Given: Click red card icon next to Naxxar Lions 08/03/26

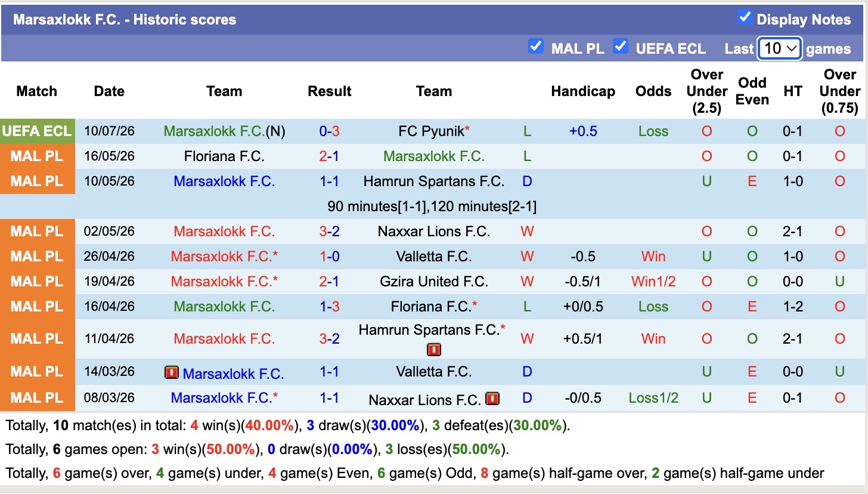Looking at the screenshot, I should point(492,398).
